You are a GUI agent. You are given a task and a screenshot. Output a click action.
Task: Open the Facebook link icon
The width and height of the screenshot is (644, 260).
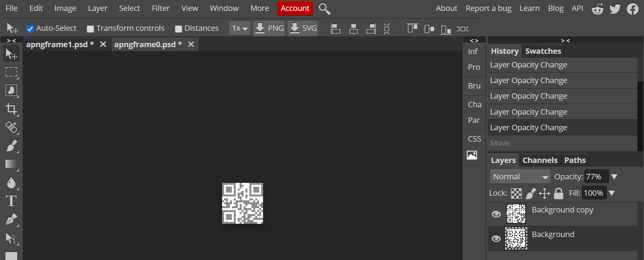pyautogui.click(x=632, y=9)
